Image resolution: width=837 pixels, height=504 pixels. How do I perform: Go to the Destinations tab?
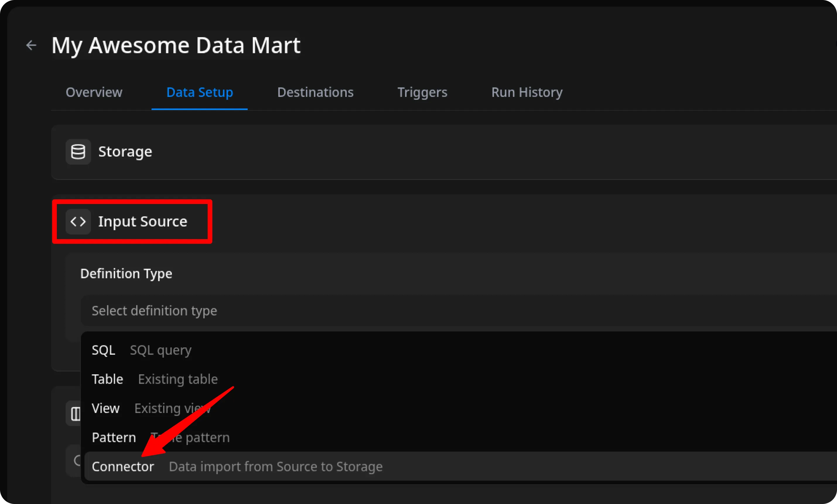click(315, 92)
